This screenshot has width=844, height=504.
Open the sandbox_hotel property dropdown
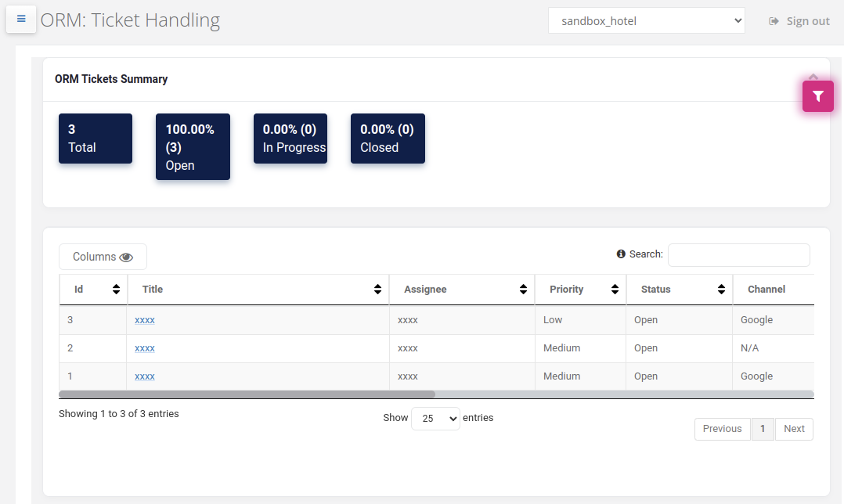647,20
